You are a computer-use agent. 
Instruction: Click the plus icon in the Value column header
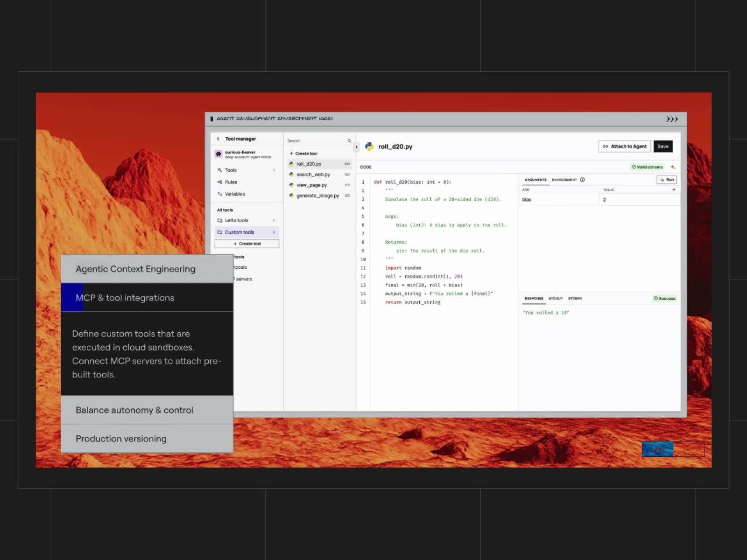674,189
